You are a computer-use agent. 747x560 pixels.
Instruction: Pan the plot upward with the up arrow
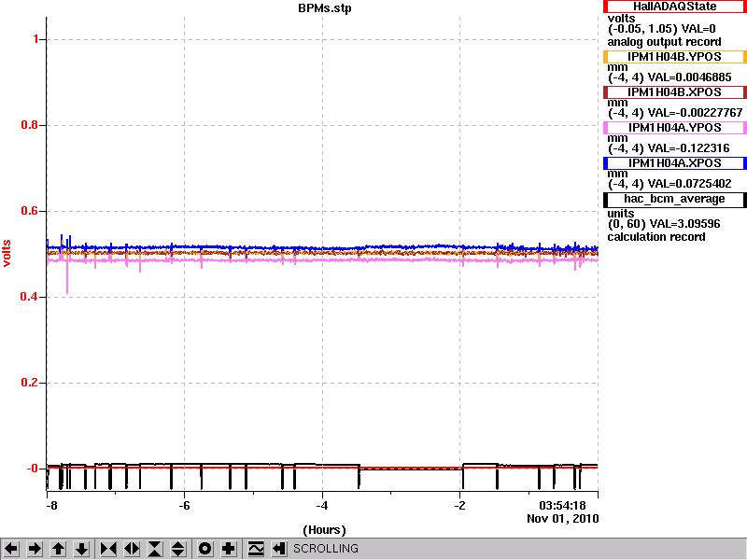coord(58,549)
